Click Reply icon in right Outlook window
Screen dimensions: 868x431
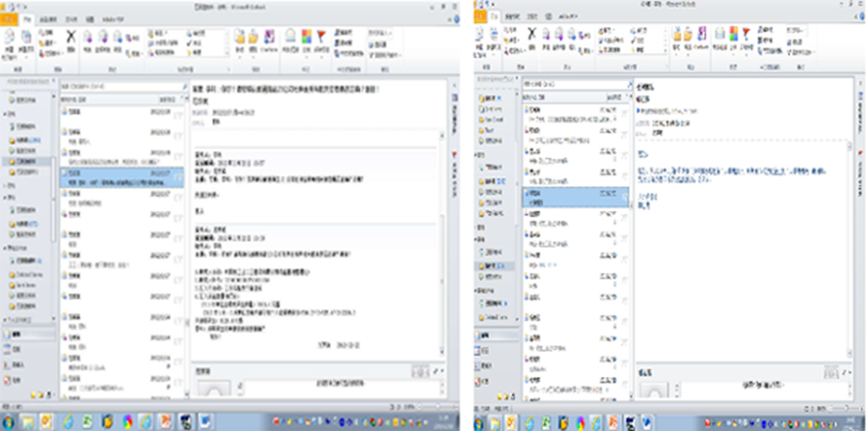click(x=546, y=35)
